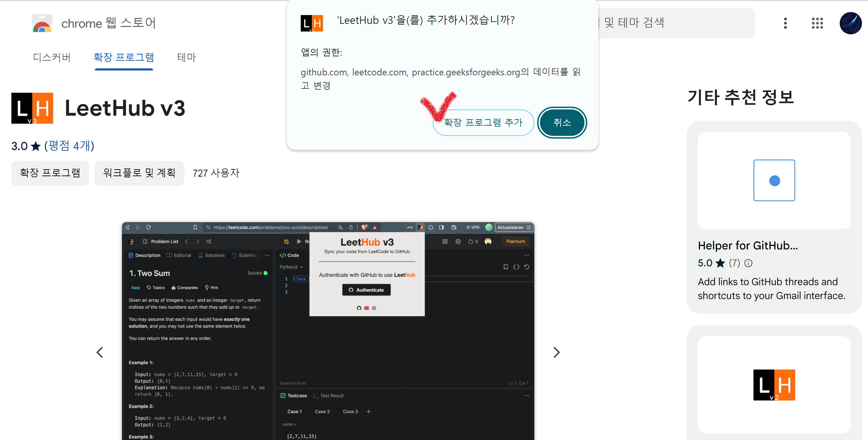The width and height of the screenshot is (868, 440).
Task: Select the 확장 프로그램 navigation tab
Action: tap(124, 57)
